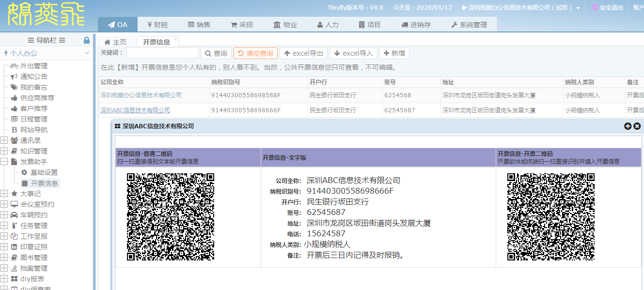
Task: Open the 项目 main menu
Action: pos(370,25)
